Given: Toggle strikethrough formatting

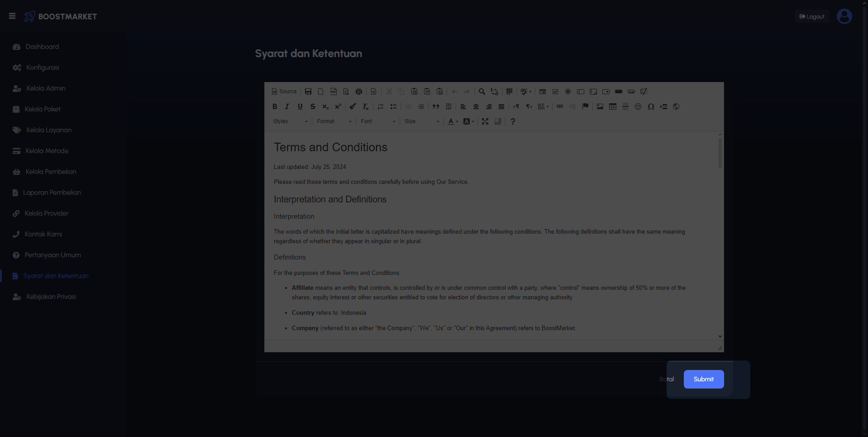Looking at the screenshot, I should click(x=313, y=106).
